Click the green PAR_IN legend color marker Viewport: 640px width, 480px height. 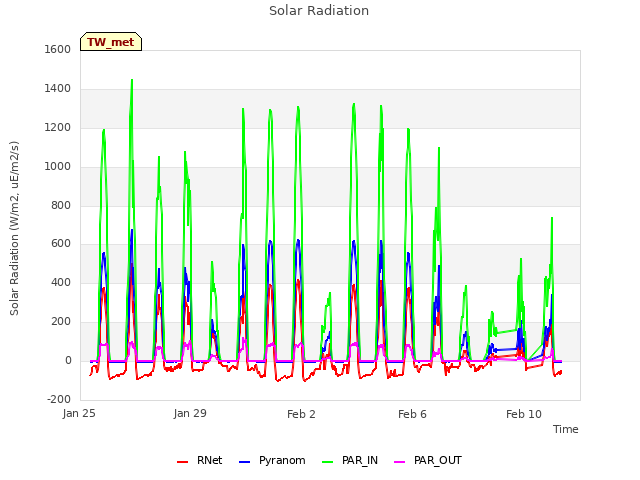tap(327, 462)
